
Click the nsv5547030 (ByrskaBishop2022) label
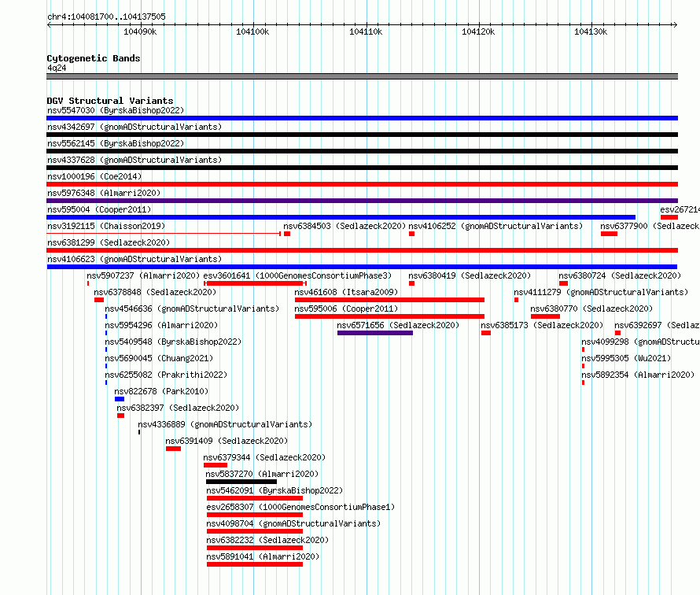pos(116,110)
